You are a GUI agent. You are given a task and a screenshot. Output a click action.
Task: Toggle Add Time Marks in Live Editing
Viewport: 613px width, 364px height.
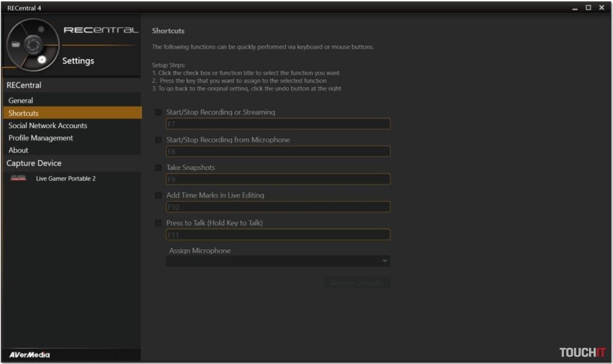(x=159, y=196)
